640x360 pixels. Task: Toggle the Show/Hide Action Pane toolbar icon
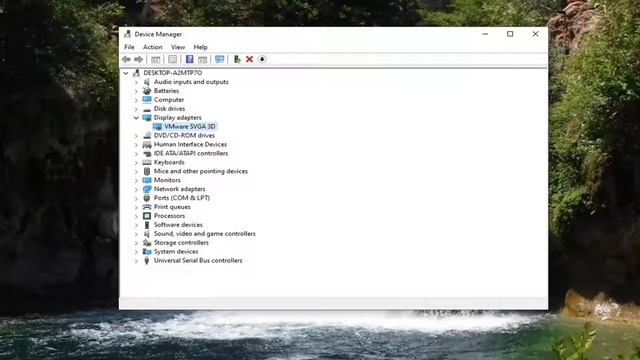point(202,60)
